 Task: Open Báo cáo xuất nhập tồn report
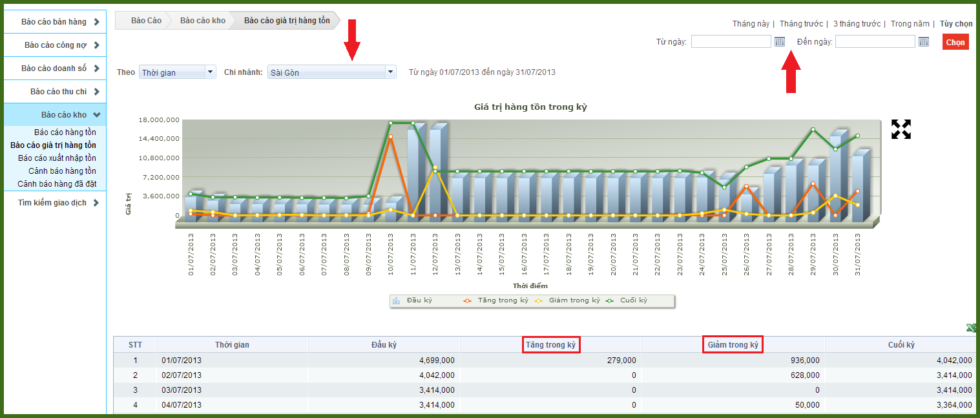pyautogui.click(x=57, y=158)
